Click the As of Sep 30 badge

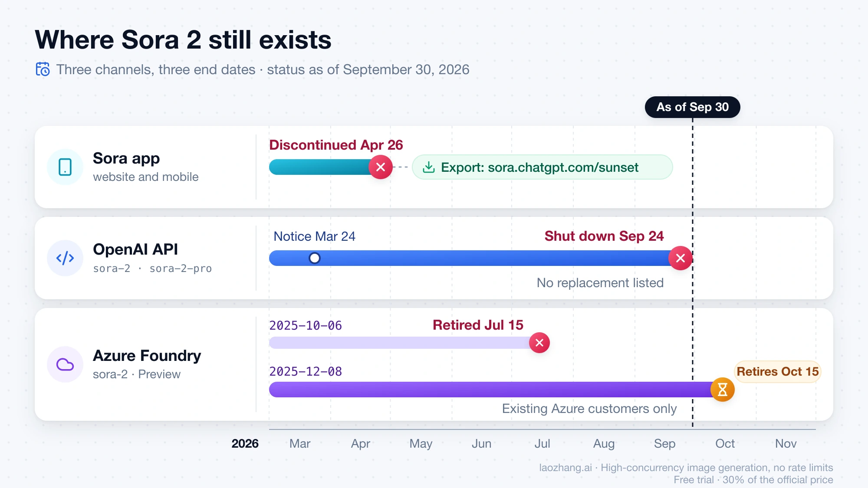(x=693, y=107)
